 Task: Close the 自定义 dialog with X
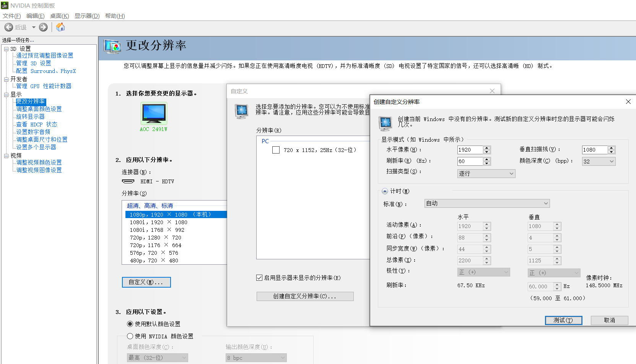click(492, 91)
